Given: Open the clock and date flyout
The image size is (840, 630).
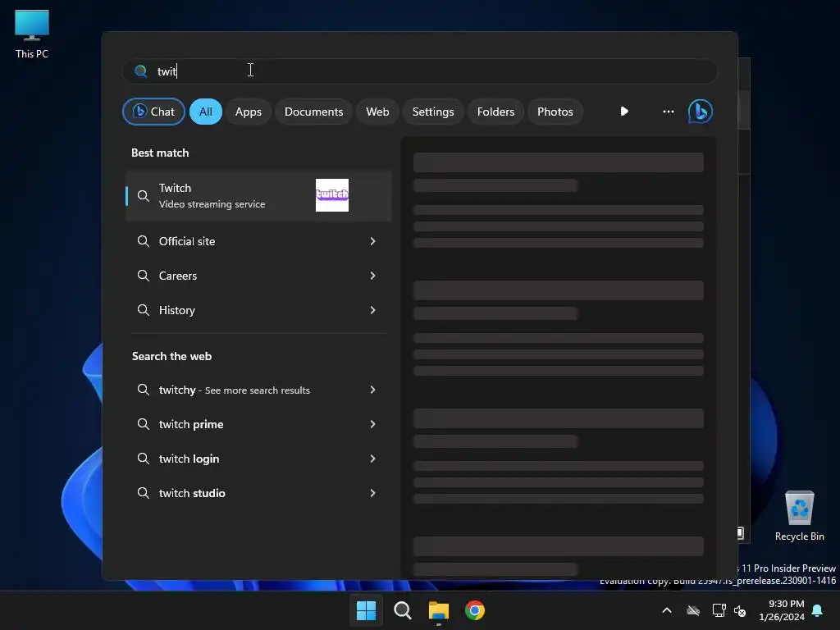Looking at the screenshot, I should click(782, 610).
